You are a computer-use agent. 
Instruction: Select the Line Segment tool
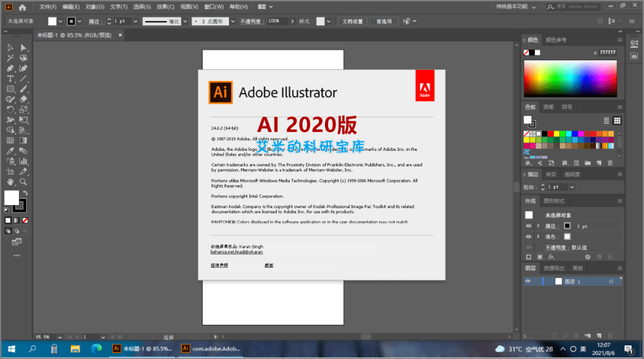pos(23,79)
